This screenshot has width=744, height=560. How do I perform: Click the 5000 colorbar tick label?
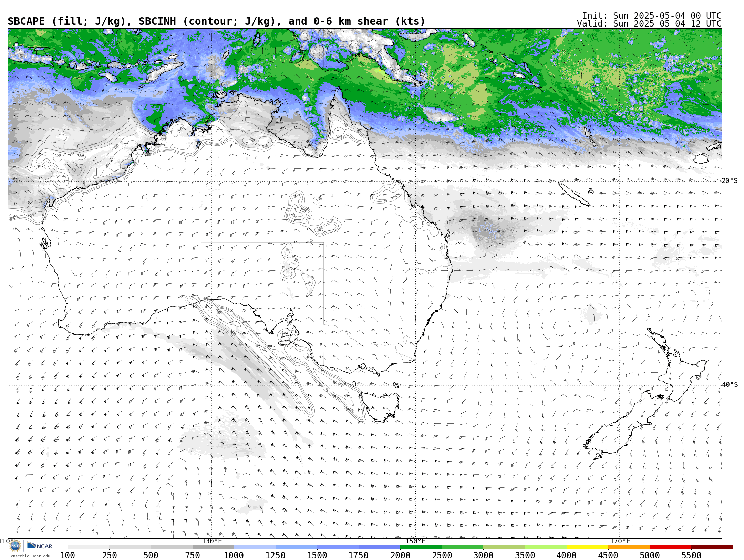(x=650, y=556)
